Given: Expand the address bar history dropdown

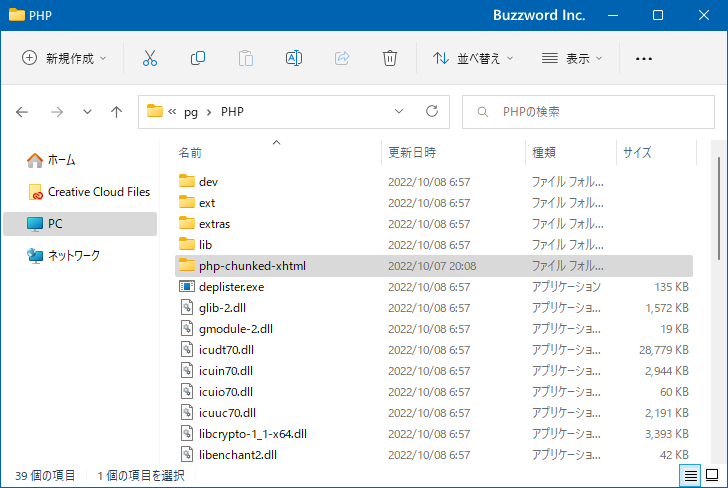Looking at the screenshot, I should pos(399,111).
